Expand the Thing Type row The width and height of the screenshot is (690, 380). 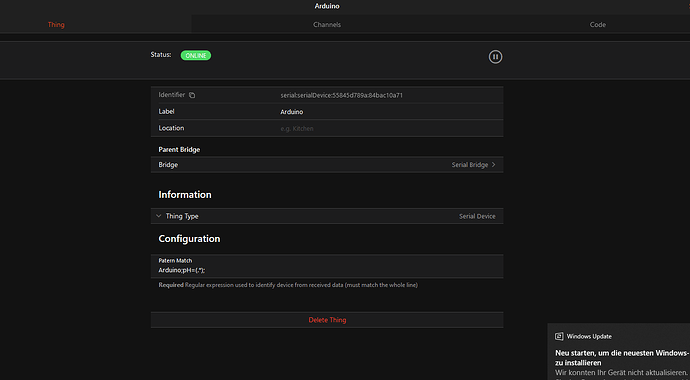(327, 216)
